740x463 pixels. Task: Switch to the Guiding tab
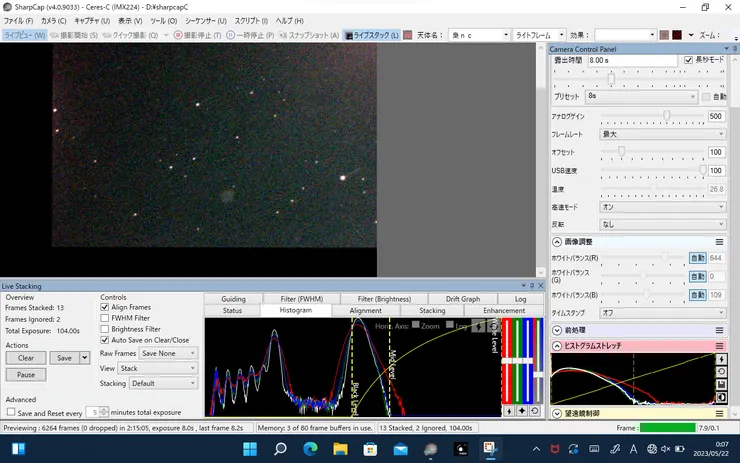pyautogui.click(x=233, y=299)
